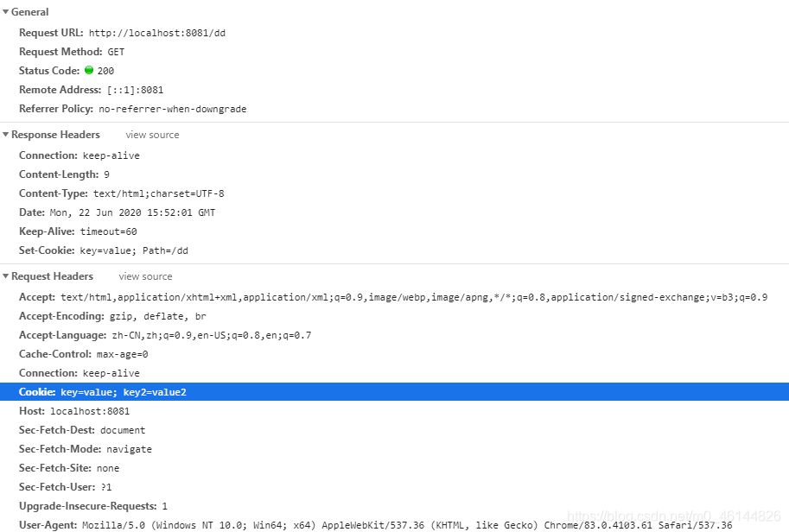
Task: Click highlighted Cookie key=value; key2=value2 row
Action: point(394,392)
